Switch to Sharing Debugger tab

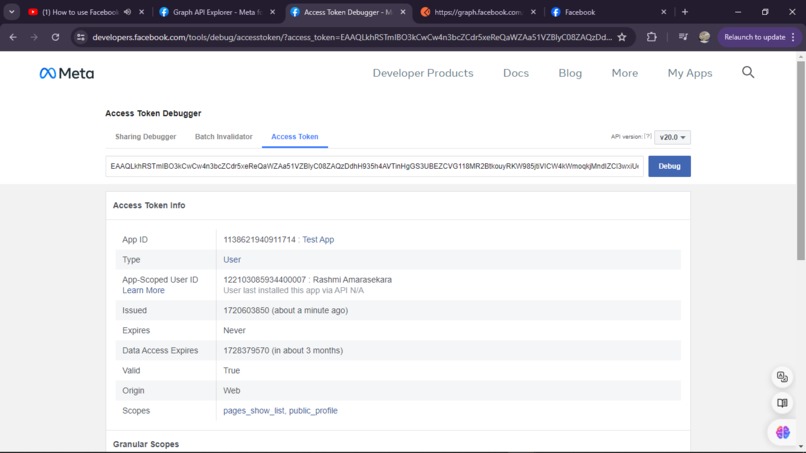(145, 137)
